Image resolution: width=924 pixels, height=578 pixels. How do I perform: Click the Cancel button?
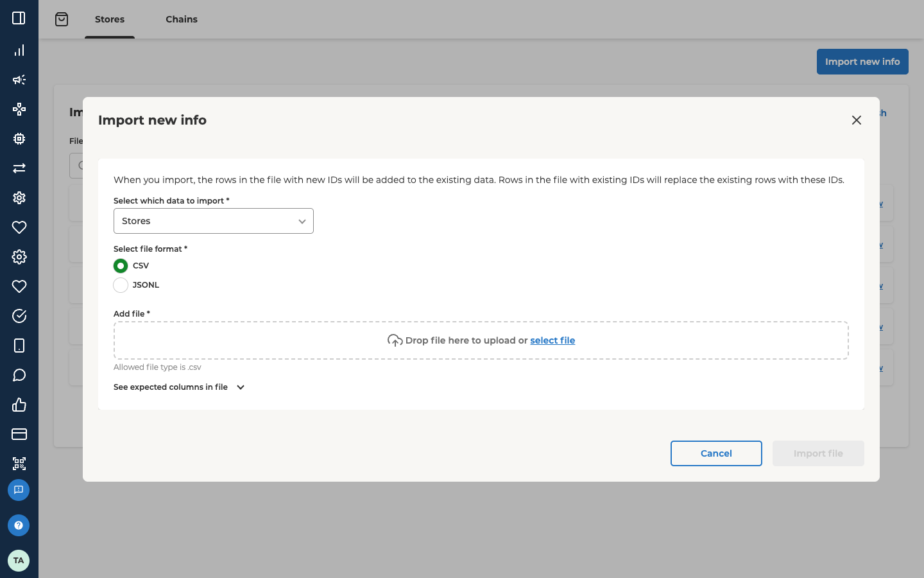(x=716, y=453)
